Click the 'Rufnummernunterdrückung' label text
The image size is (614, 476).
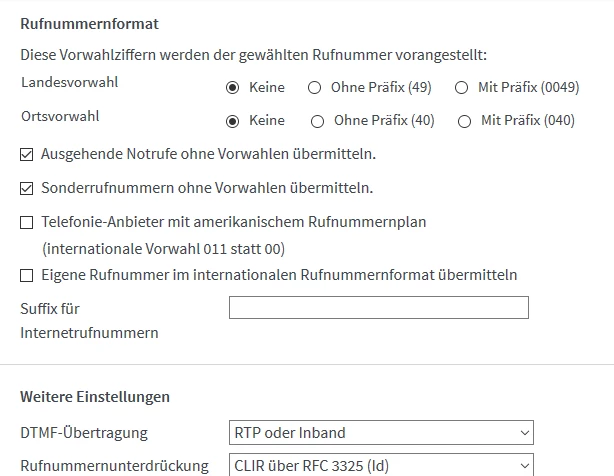pyautogui.click(x=115, y=465)
